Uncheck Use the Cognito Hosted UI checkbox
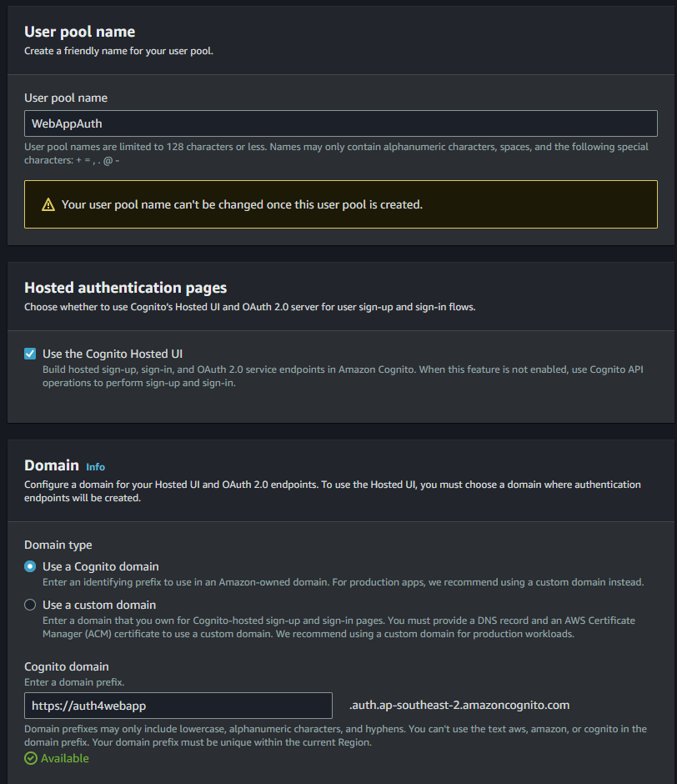677x784 pixels. tap(30, 354)
